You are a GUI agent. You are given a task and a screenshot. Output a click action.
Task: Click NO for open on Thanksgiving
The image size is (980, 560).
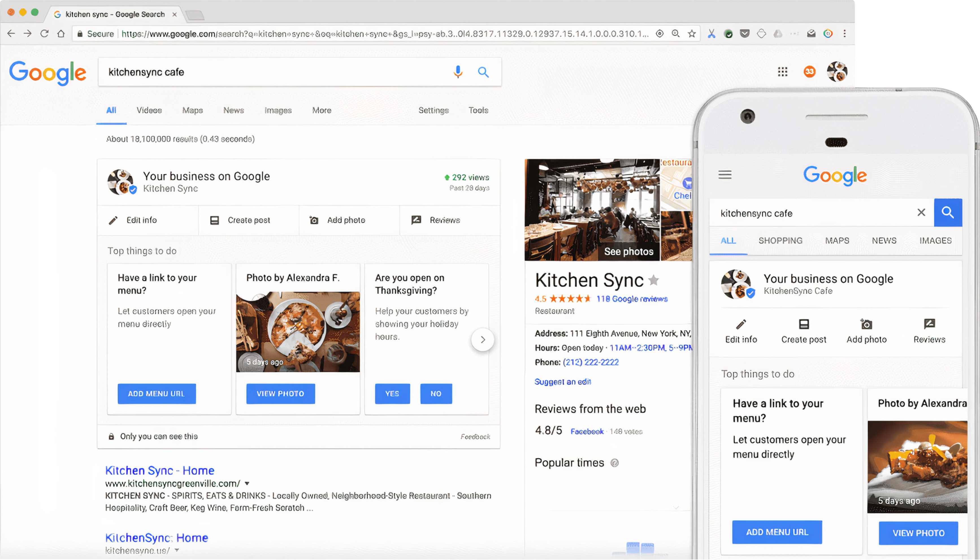435,393
